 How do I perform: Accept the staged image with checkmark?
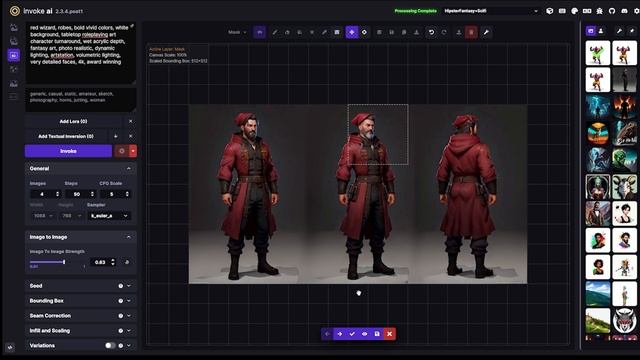(x=352, y=334)
